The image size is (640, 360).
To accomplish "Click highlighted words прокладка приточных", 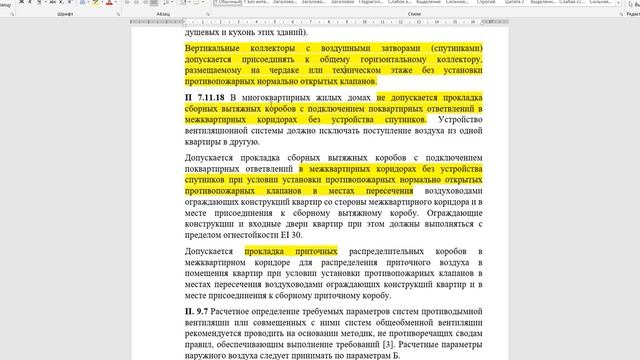I will point(291,251).
